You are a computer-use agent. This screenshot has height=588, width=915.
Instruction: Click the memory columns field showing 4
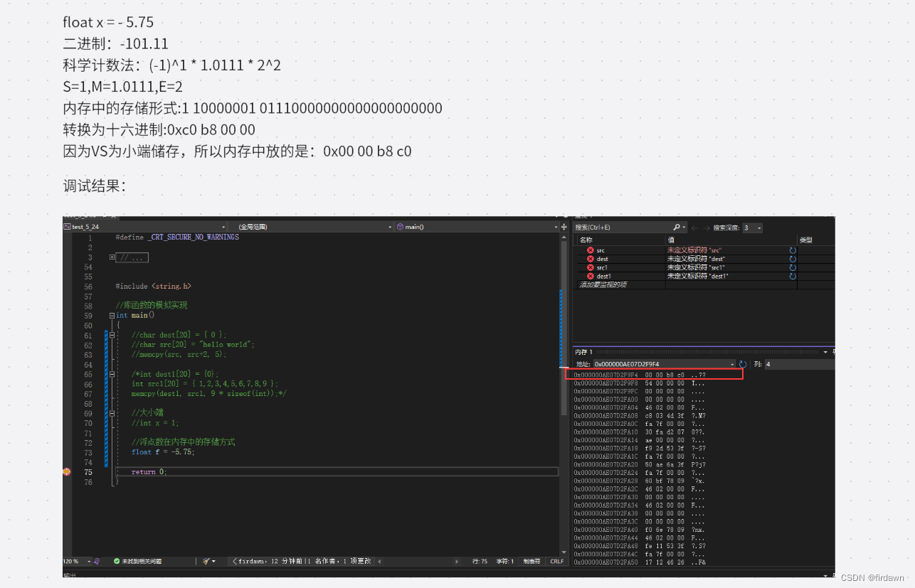799,364
